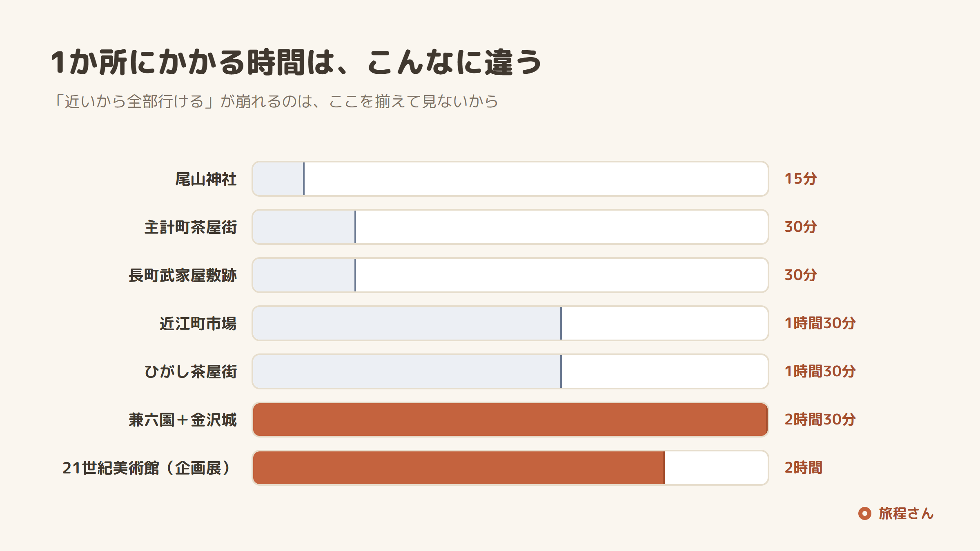
Task: Click the 主計町茶屋街 bar marker line
Action: [x=355, y=227]
